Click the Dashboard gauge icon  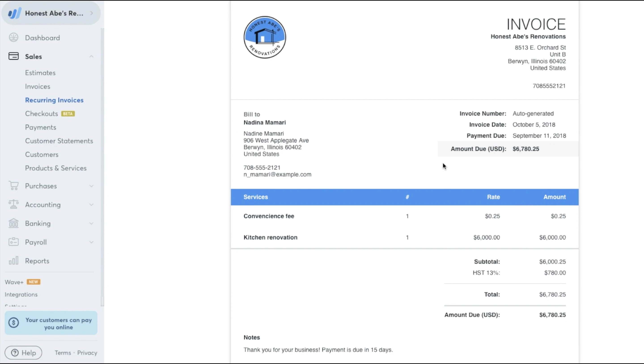click(x=13, y=38)
